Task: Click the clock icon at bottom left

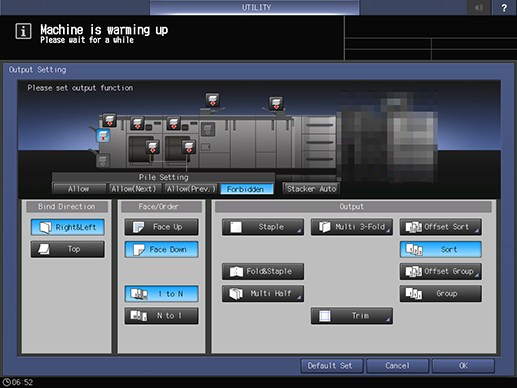Action: click(6, 382)
